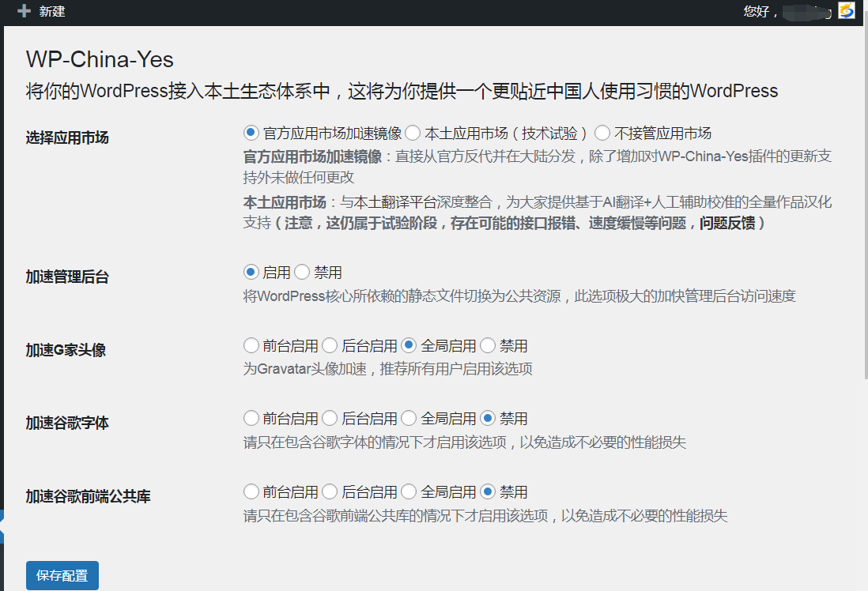Click the 加速管理后台 setting label
Screen dimensions: 868x591
click(67, 277)
